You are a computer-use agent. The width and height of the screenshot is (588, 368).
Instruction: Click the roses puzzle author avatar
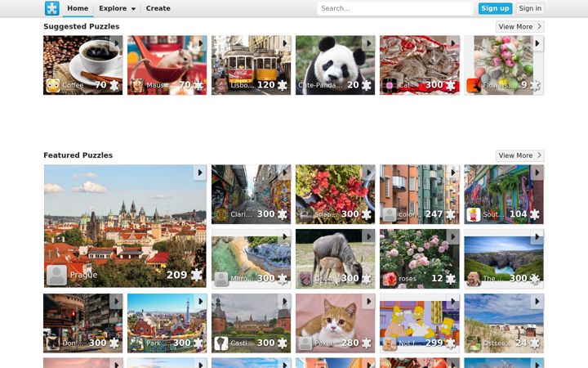coord(390,279)
